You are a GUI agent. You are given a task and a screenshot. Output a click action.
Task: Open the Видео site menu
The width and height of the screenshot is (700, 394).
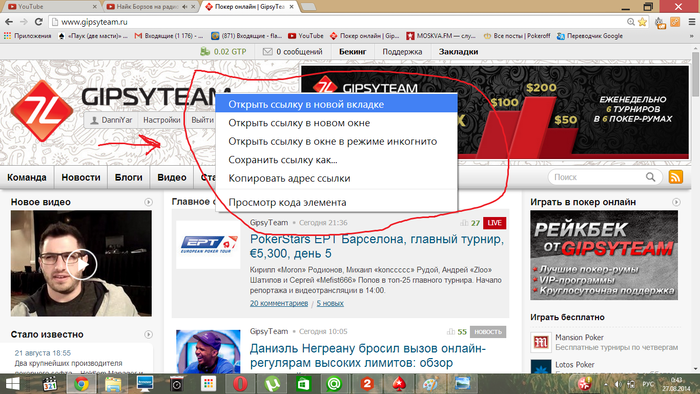click(x=172, y=177)
